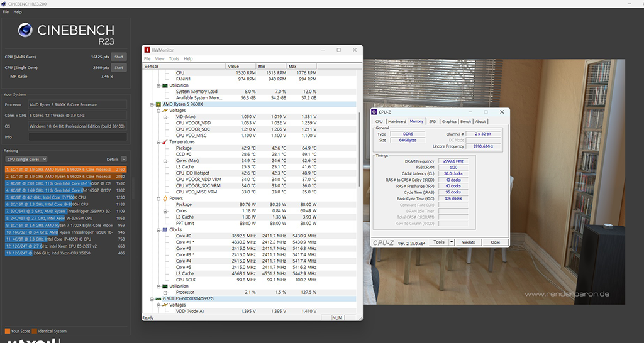Collapse the Temperatures group
644x343 pixels.
pos(158,143)
